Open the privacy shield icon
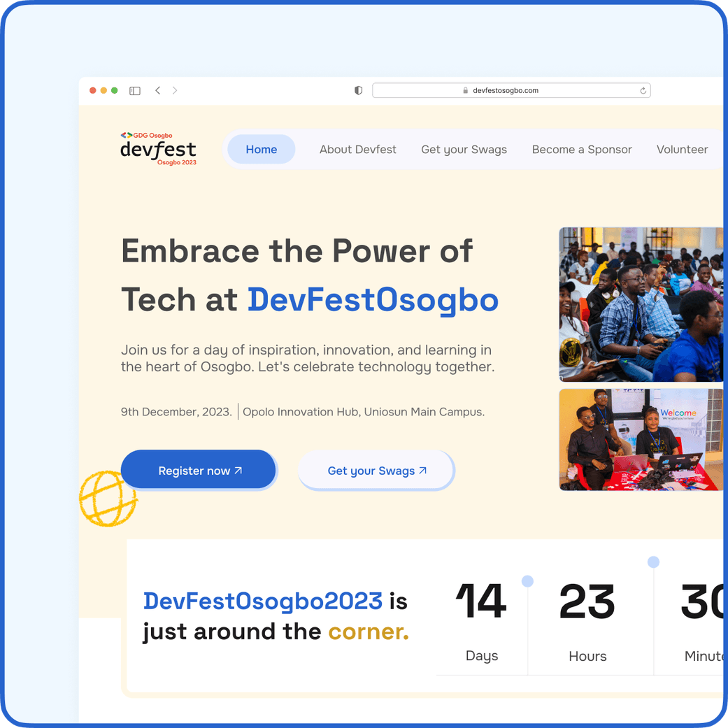Image resolution: width=728 pixels, height=728 pixels. coord(359,90)
